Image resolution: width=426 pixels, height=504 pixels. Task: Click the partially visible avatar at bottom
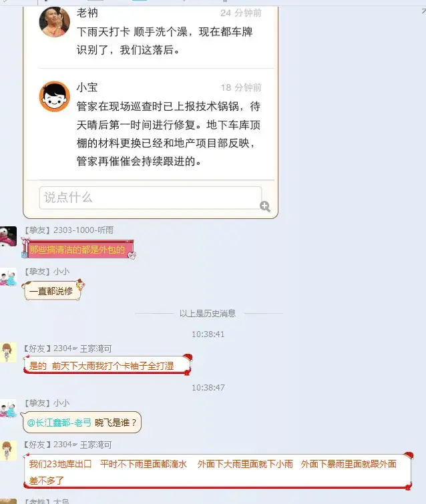point(9,501)
